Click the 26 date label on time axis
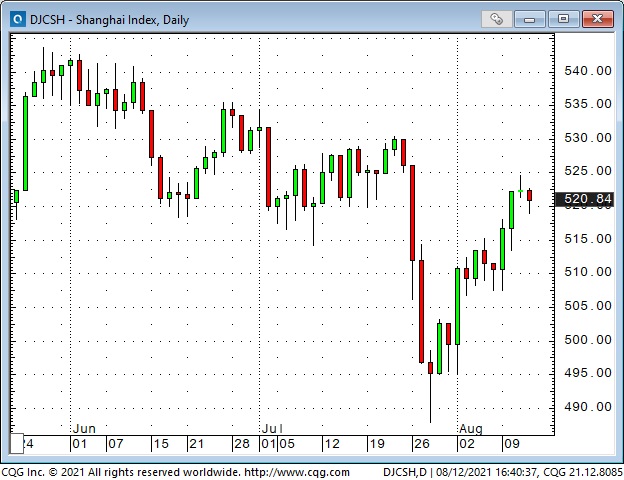Image resolution: width=624 pixels, height=480 pixels. coord(422,444)
